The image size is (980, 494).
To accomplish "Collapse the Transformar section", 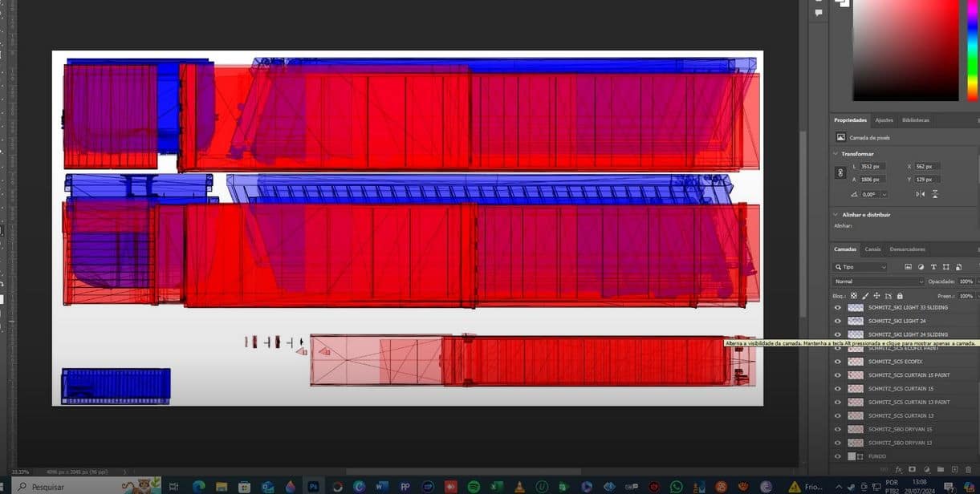I will coord(836,154).
